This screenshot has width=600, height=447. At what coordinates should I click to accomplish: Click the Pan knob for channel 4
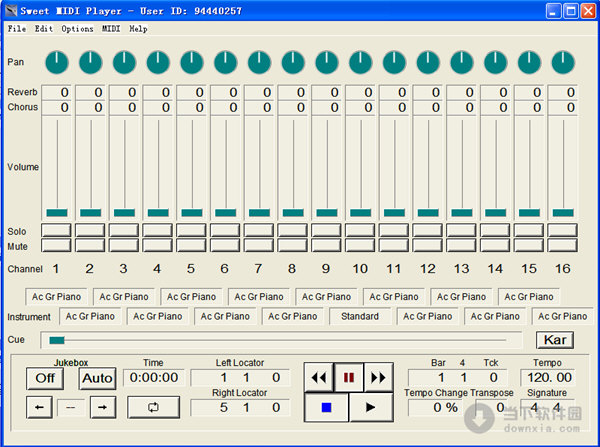(x=158, y=62)
